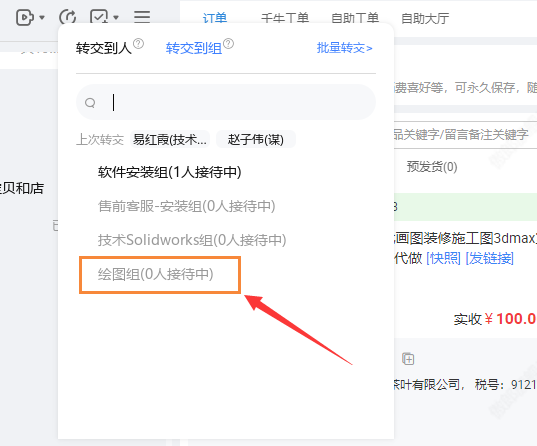The image size is (537, 446).
Task: Click the checkmark box toolbar icon
Action: (99, 17)
